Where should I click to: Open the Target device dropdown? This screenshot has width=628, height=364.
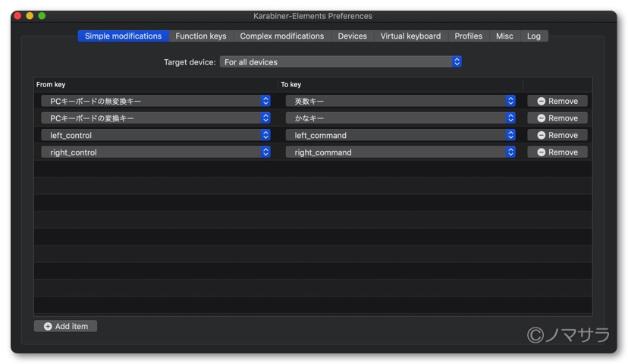pyautogui.click(x=341, y=62)
